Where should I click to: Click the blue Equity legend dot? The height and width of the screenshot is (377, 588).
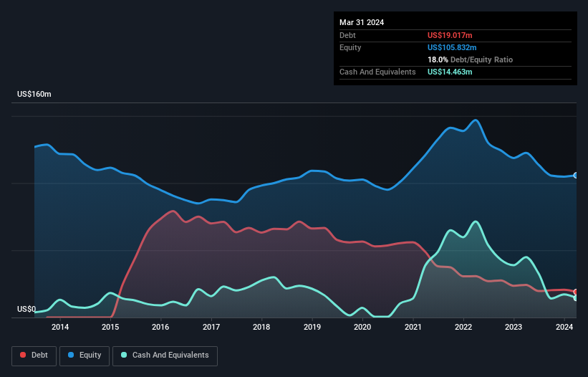click(x=71, y=355)
